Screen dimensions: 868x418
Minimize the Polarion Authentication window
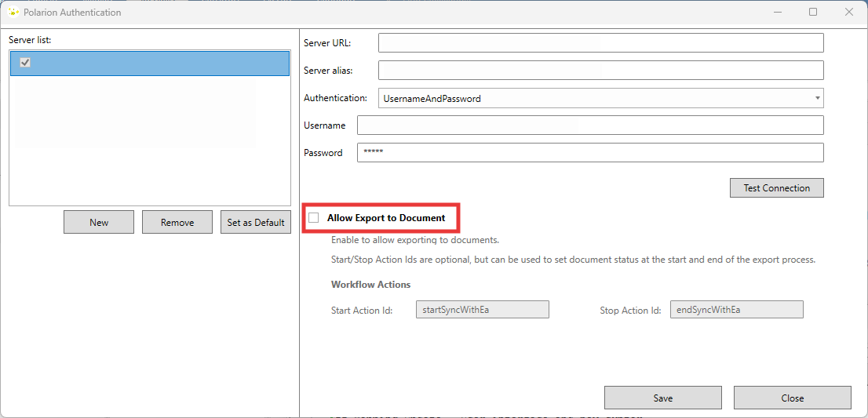pyautogui.click(x=777, y=12)
